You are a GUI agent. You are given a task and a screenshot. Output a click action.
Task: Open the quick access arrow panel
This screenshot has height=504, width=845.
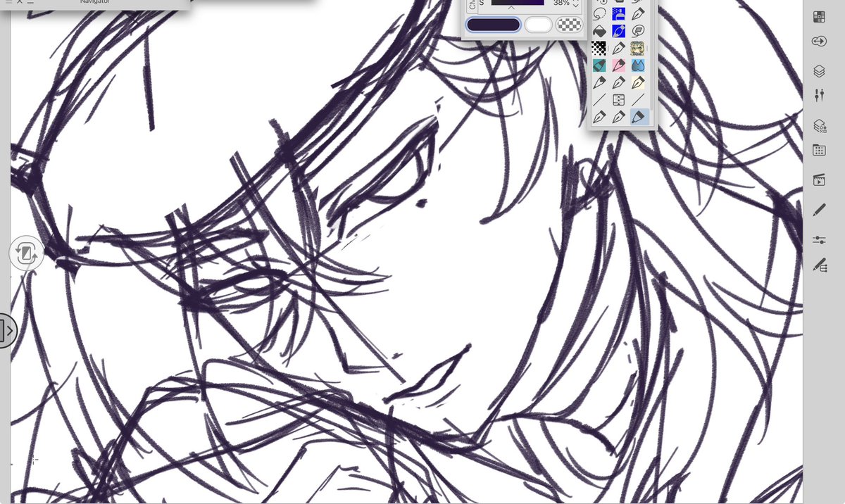pyautogui.click(x=819, y=42)
